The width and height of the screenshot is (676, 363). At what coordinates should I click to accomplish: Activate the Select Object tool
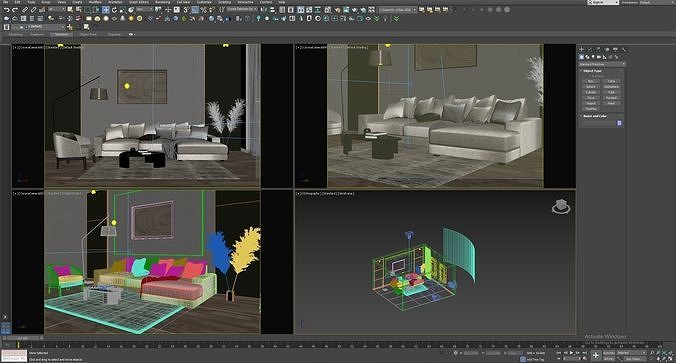70,9
